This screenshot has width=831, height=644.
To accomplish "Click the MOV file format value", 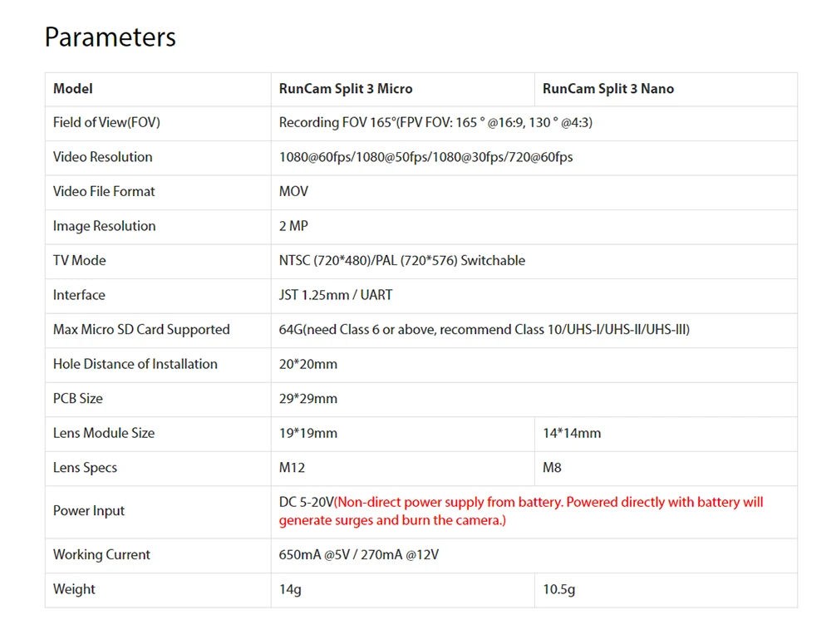I will coord(293,192).
